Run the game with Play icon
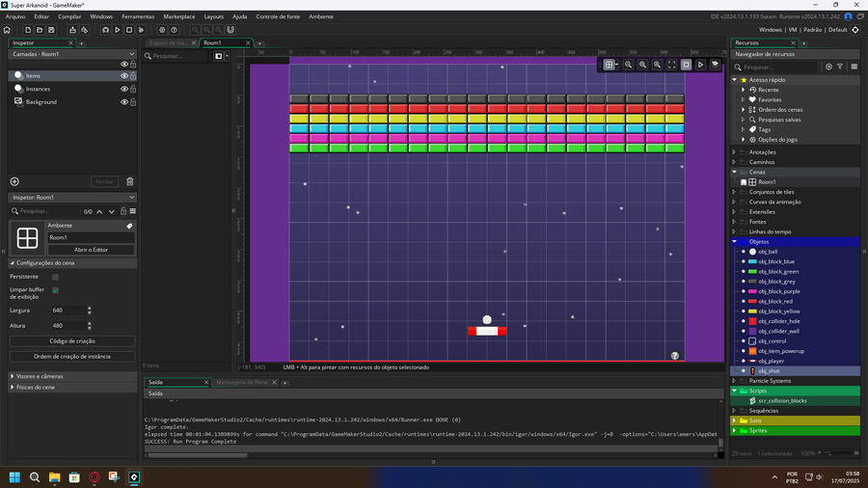Screen dimensions: 868x488 point(118,30)
